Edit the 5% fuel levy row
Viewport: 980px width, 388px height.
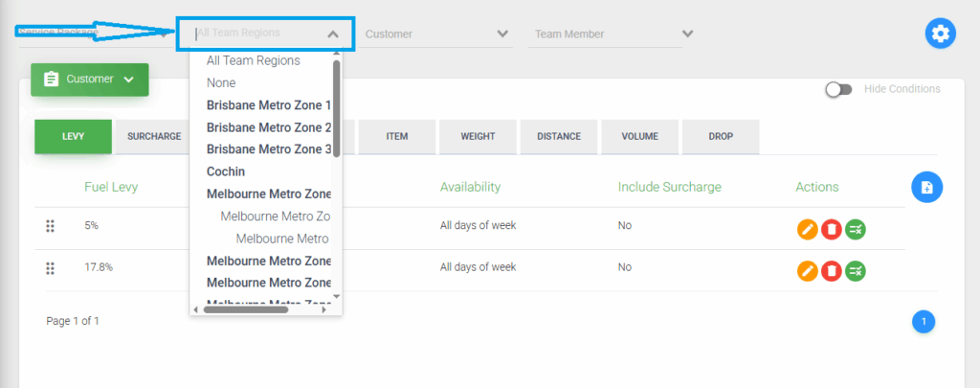point(807,230)
